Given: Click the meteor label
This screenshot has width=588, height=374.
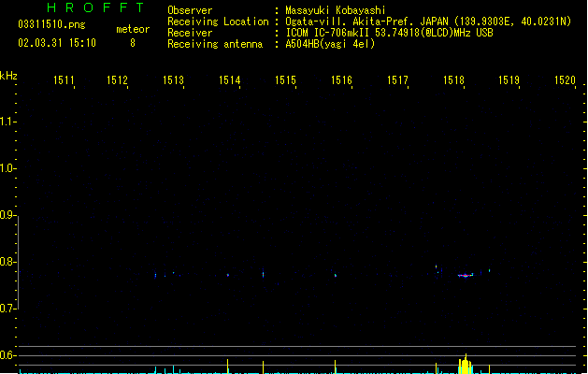Looking at the screenshot, I should pyautogui.click(x=133, y=29).
